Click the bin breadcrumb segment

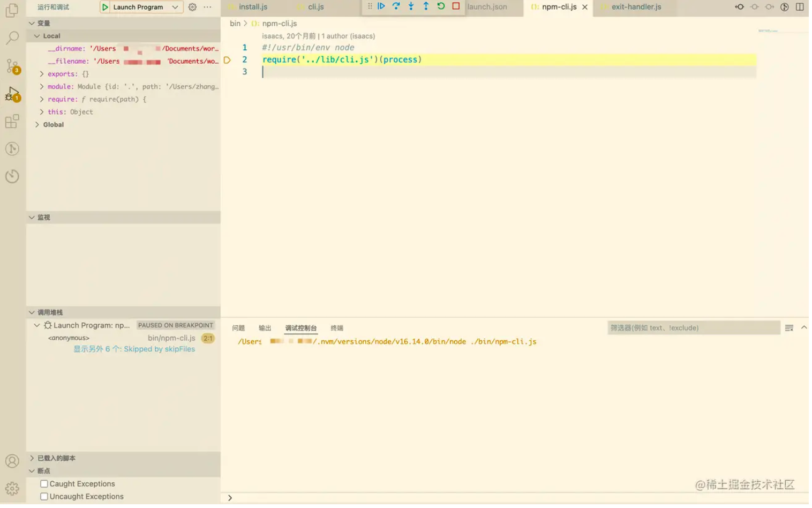pos(235,24)
